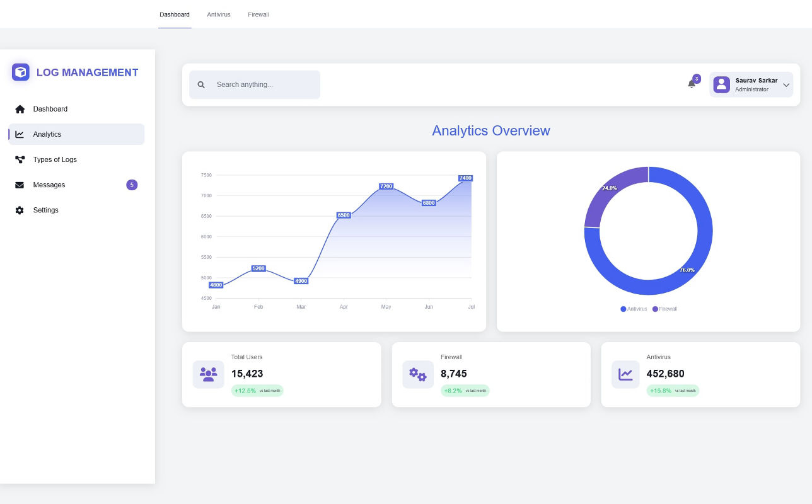
Task: Click the home icon beside Dashboard
Action: pos(20,109)
